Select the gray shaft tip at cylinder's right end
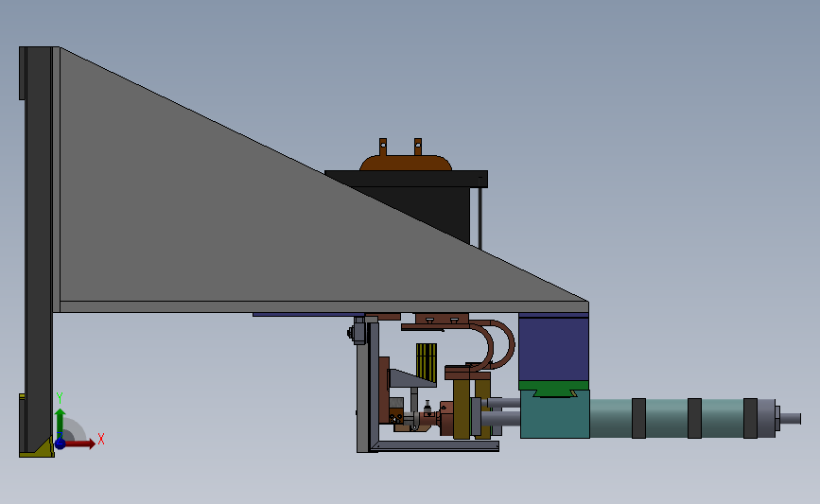 click(790, 418)
